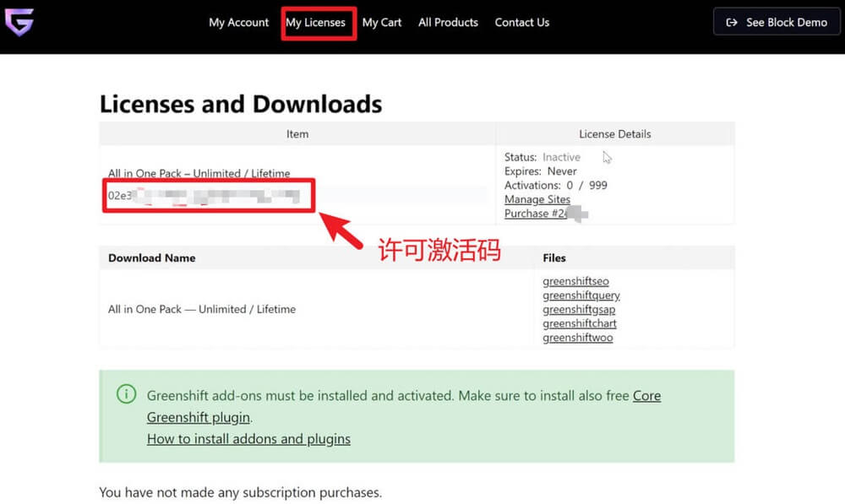
Task: Click All in One Pack row in downloads table
Action: [x=202, y=309]
